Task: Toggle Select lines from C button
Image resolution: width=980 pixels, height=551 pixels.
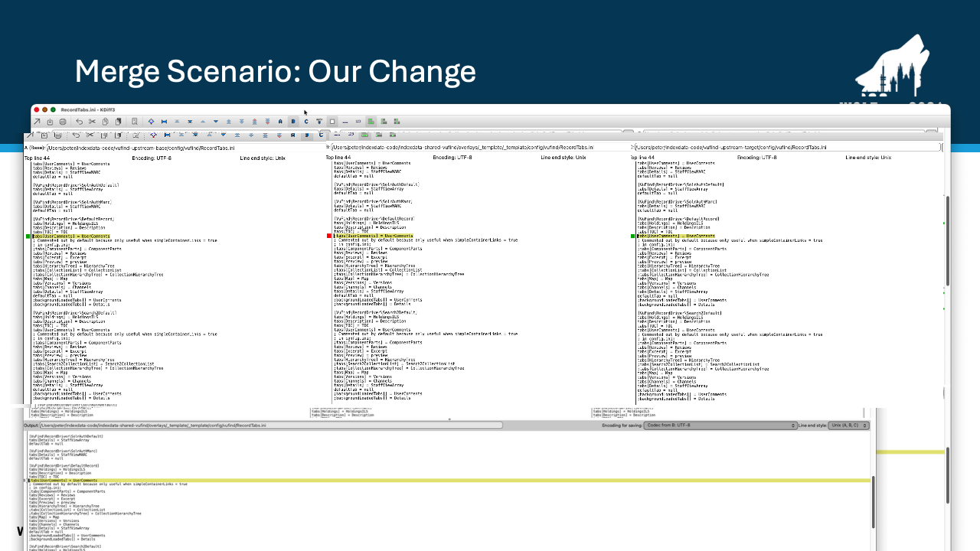Action: point(306,122)
